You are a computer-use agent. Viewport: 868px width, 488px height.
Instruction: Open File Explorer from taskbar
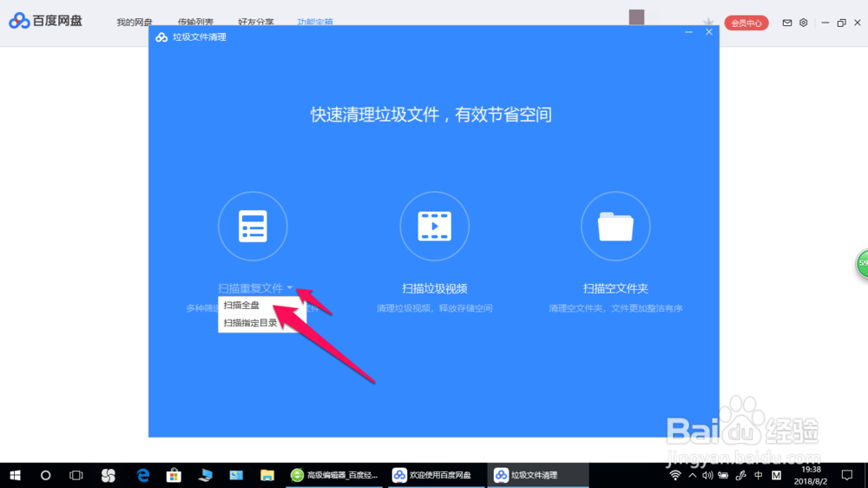click(267, 475)
